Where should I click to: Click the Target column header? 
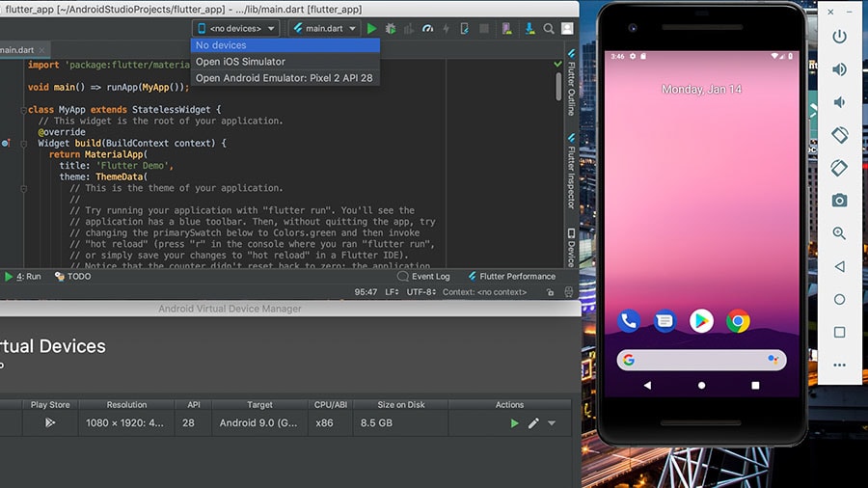coord(259,405)
